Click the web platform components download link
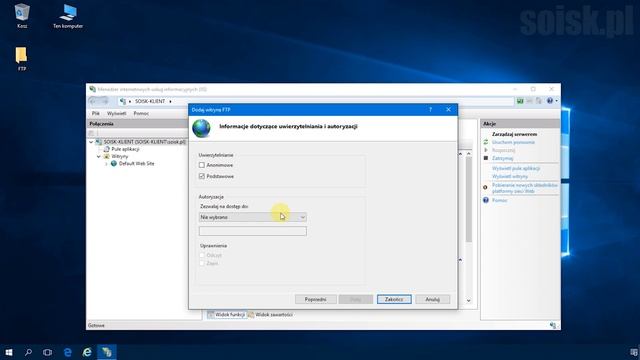This screenshot has width=640, height=360. [524, 188]
